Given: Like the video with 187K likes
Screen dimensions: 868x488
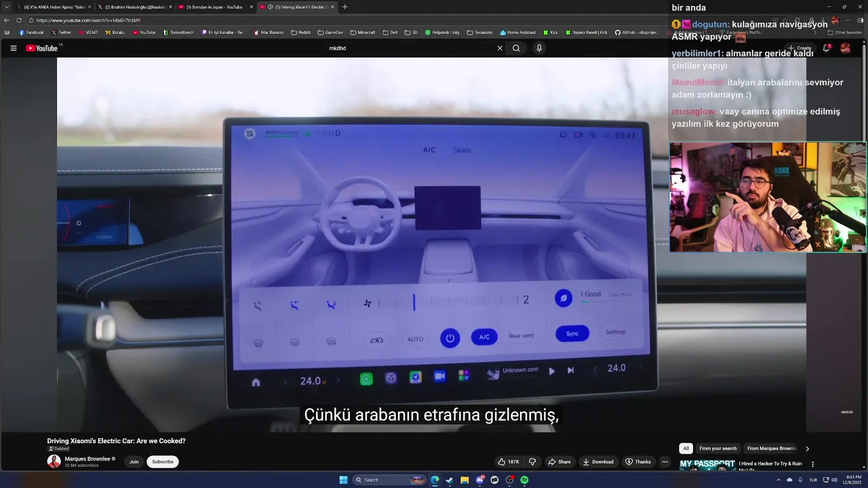Looking at the screenshot, I should (x=509, y=462).
